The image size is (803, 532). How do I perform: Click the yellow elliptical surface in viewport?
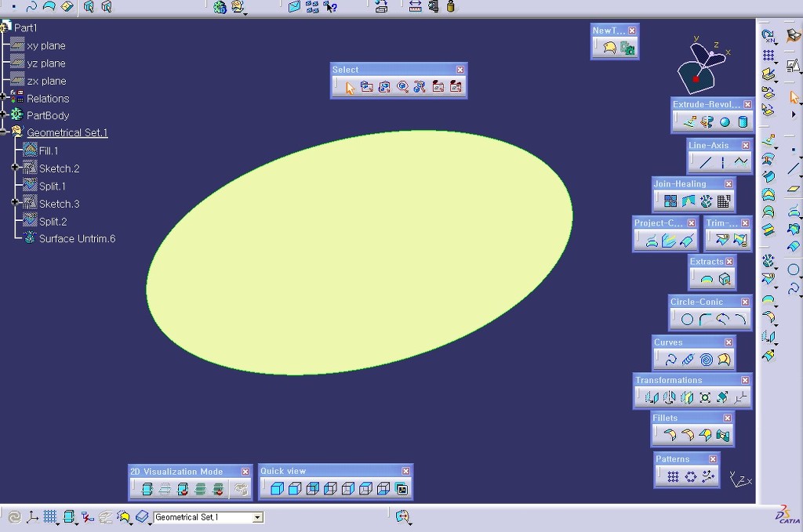pos(358,253)
